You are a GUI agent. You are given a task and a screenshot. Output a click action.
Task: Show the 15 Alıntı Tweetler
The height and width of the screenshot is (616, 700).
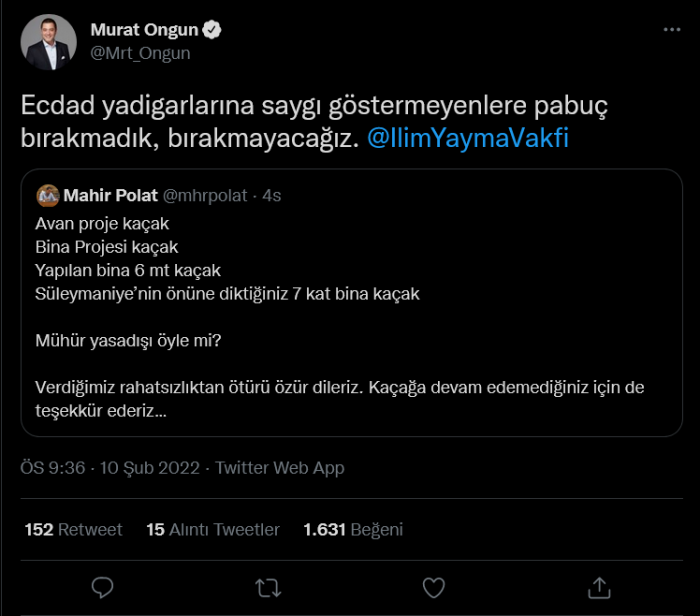[213, 529]
